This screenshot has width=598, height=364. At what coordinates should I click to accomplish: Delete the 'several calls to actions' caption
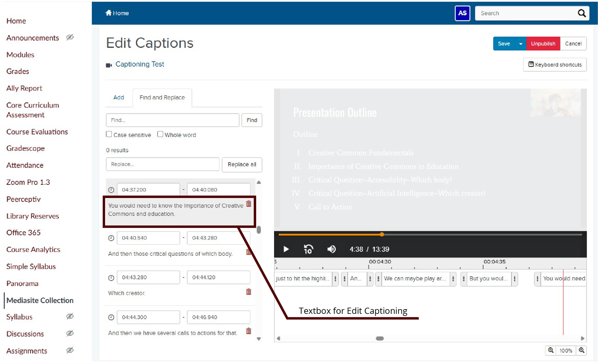click(248, 331)
